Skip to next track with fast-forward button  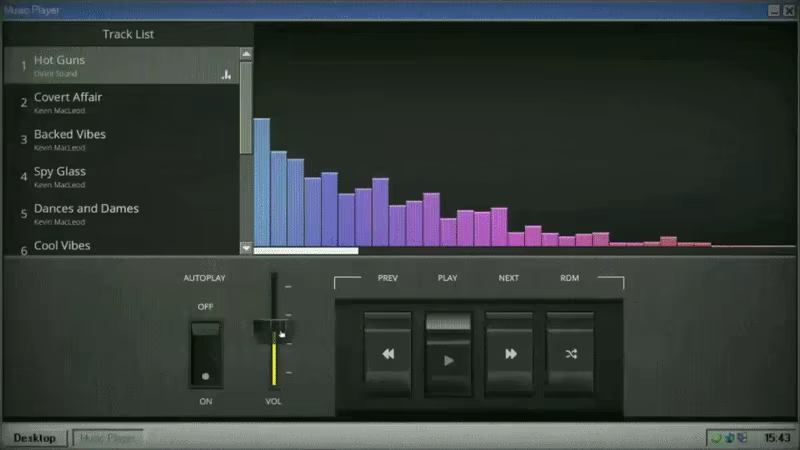pyautogui.click(x=509, y=354)
